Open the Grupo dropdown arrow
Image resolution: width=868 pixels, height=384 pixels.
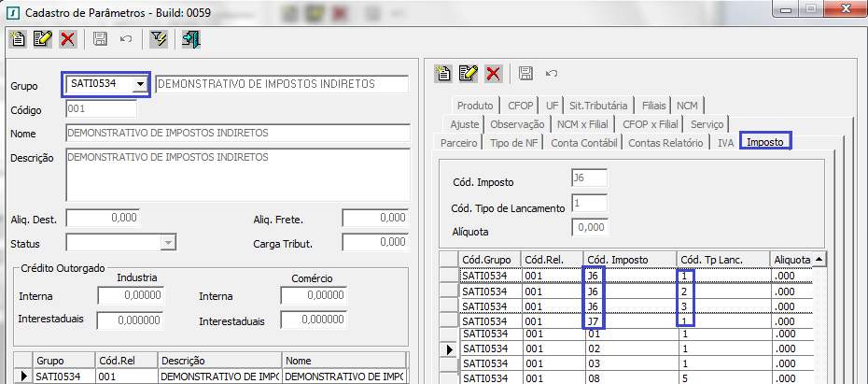pyautogui.click(x=141, y=84)
